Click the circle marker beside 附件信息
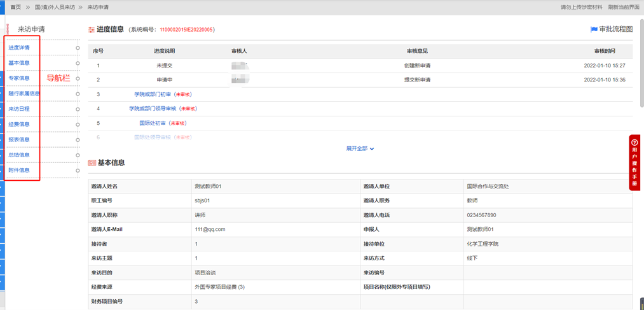The height and width of the screenshot is (310, 644). pos(78,171)
